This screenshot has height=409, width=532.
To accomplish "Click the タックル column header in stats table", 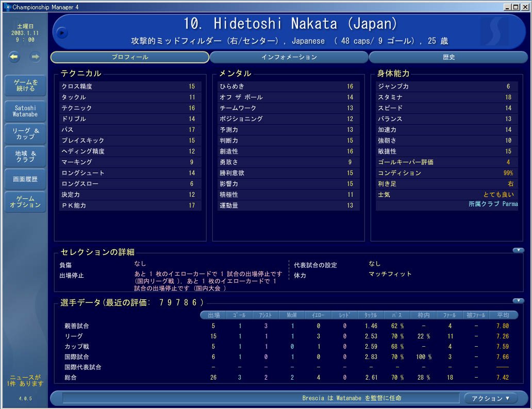I will (x=371, y=315).
